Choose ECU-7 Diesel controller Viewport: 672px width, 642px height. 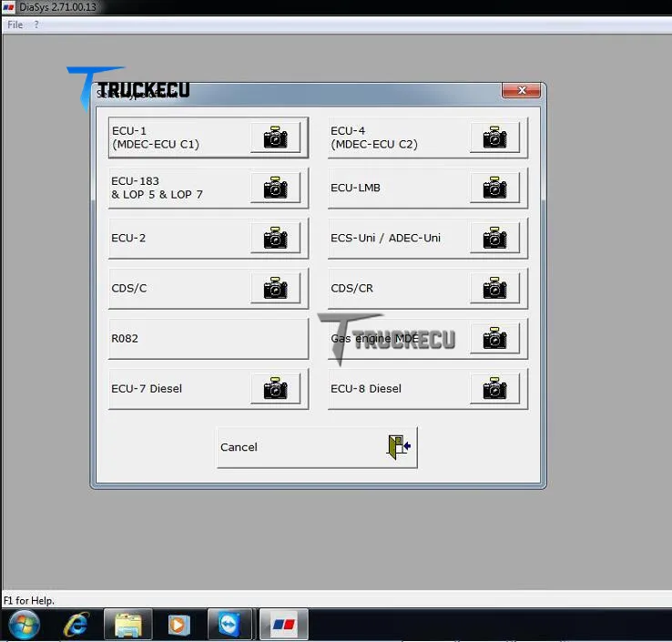pyautogui.click(x=209, y=388)
